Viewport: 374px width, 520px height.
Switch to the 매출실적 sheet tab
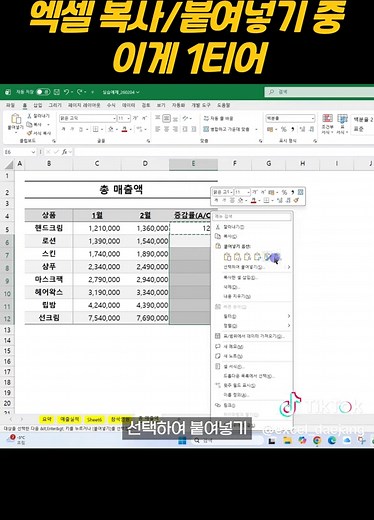[69, 419]
